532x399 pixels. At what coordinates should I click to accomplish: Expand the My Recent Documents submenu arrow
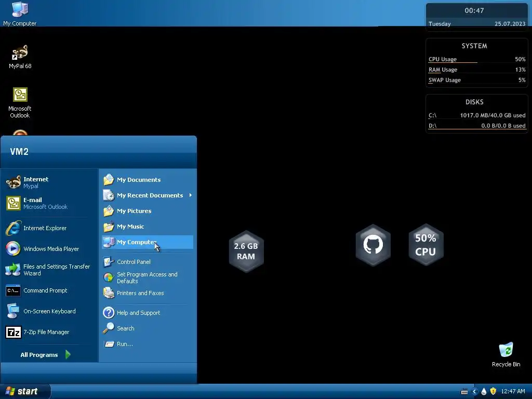(191, 195)
